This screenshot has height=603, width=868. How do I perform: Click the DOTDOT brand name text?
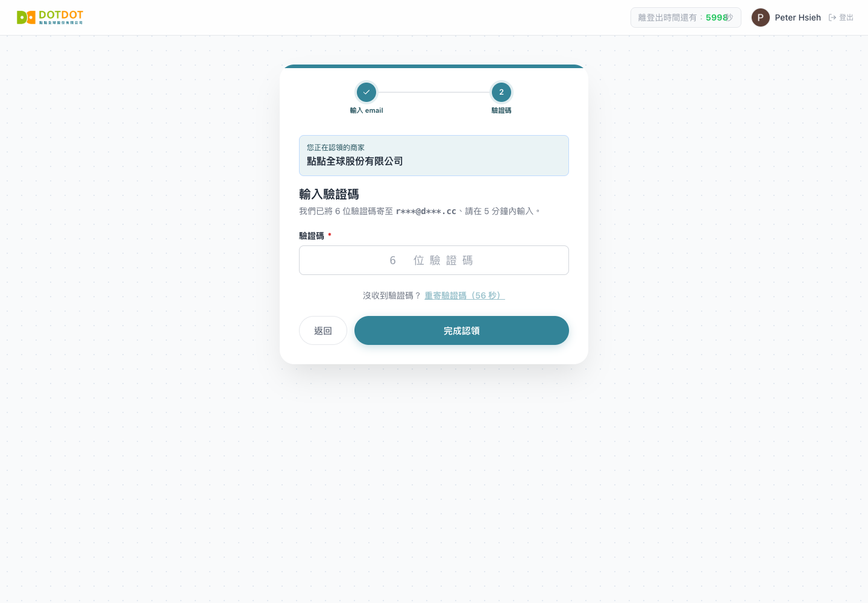(61, 15)
